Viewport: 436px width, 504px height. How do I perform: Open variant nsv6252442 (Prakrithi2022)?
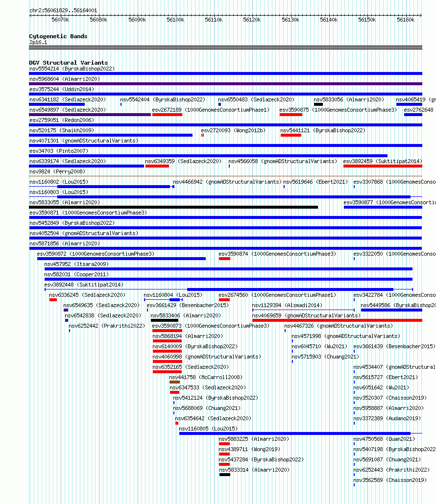107,326
